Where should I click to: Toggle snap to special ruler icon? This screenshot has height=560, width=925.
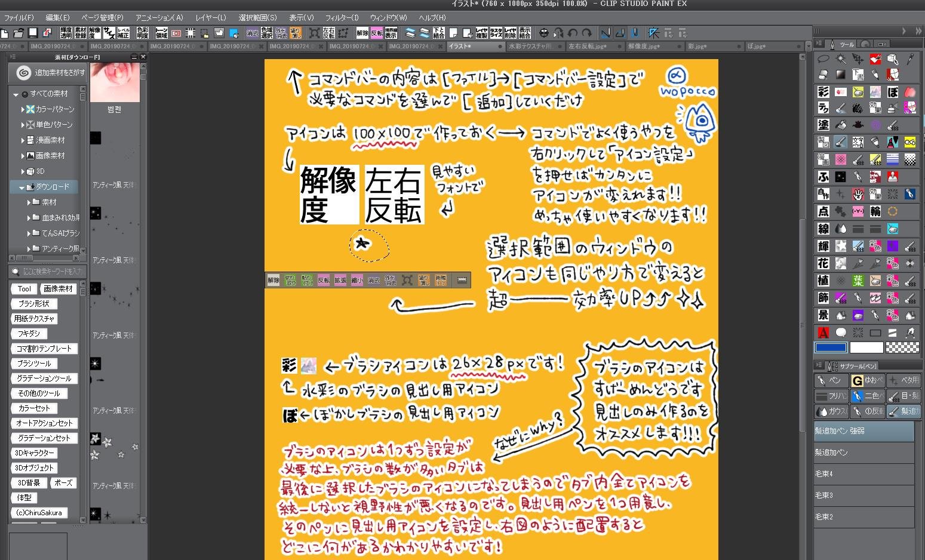click(620, 33)
